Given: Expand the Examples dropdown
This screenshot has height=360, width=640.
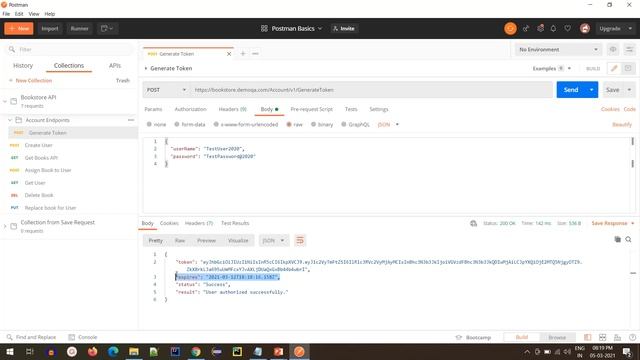Looking at the screenshot, I should click(x=552, y=69).
